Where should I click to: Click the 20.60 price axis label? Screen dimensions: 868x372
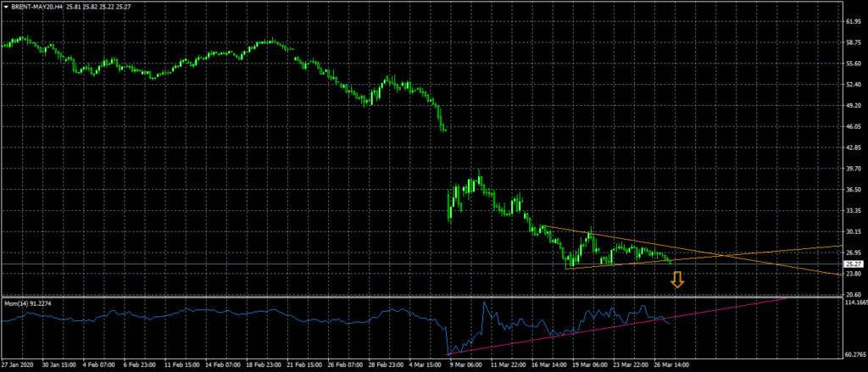click(x=854, y=294)
